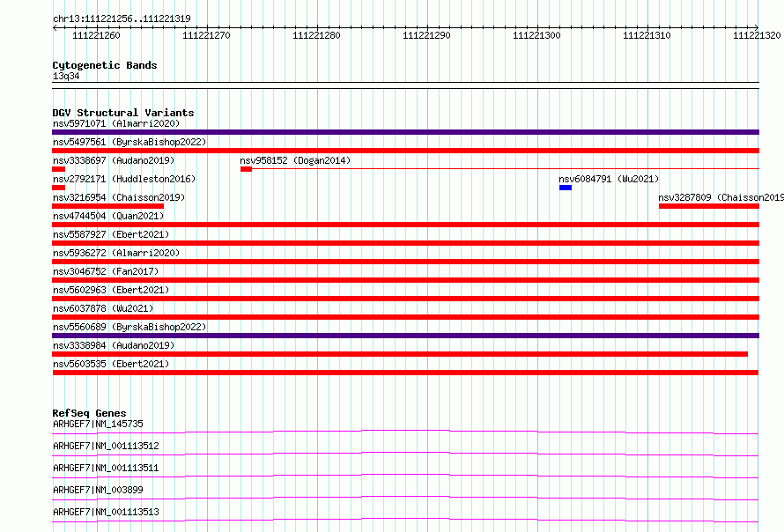Select the red bar under nsv5497561
Viewport: 784px width, 532px height.
point(405,151)
